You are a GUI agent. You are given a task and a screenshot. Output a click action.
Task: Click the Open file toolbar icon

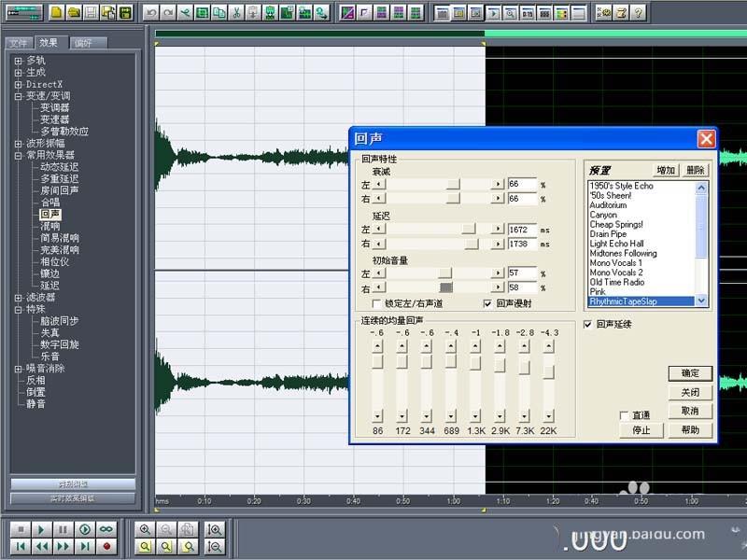(x=76, y=12)
